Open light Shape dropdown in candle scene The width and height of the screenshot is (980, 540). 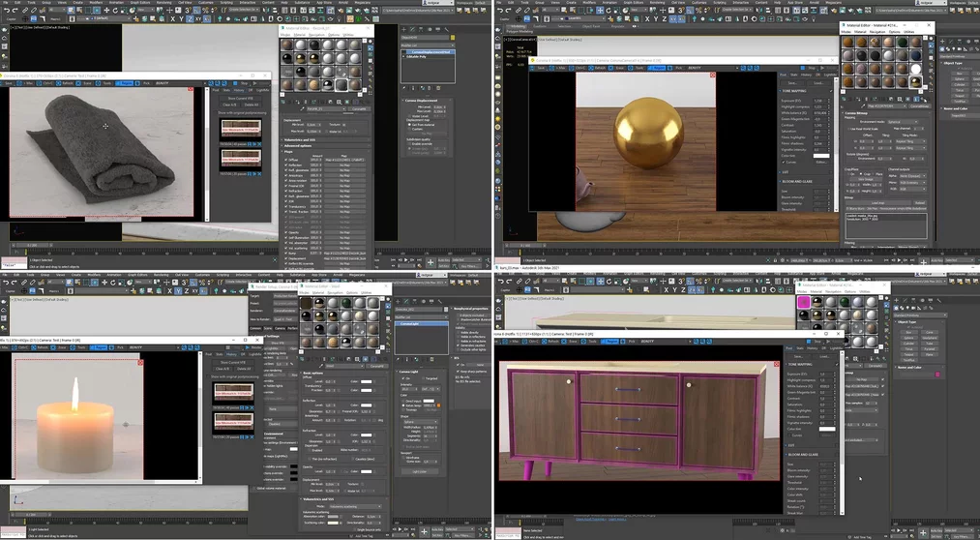421,422
